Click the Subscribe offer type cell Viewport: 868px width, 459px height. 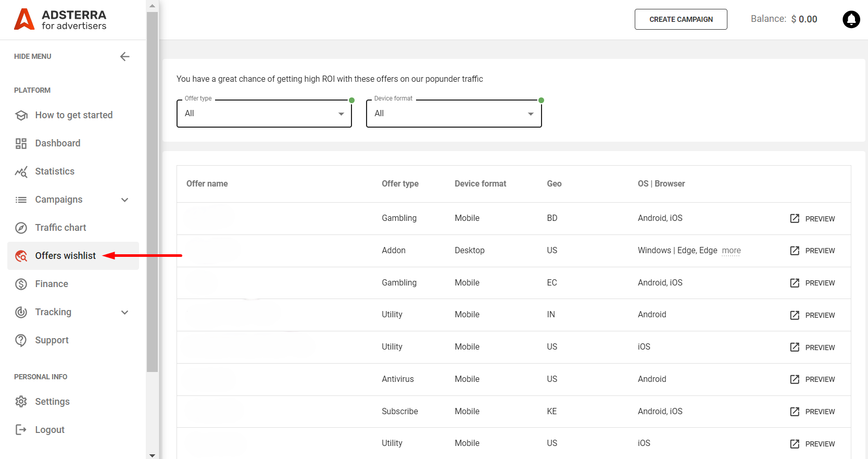point(400,412)
